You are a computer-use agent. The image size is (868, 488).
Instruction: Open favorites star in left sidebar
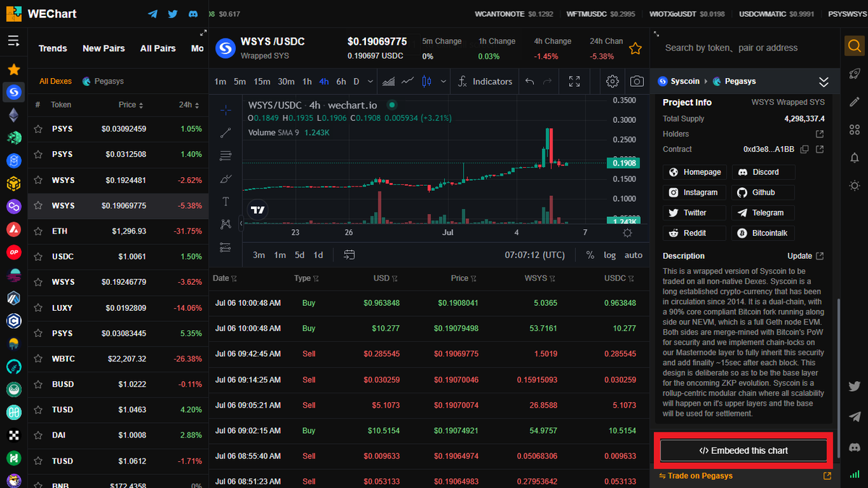click(x=14, y=69)
